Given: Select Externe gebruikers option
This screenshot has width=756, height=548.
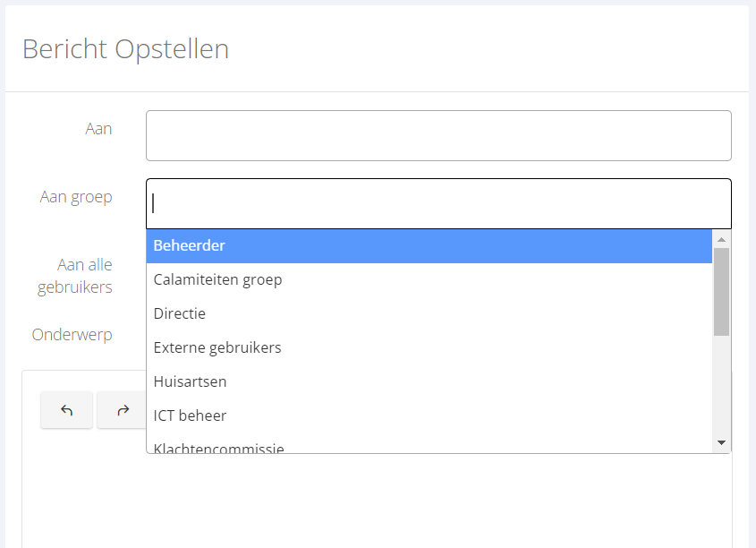Looking at the screenshot, I should click(x=429, y=347).
